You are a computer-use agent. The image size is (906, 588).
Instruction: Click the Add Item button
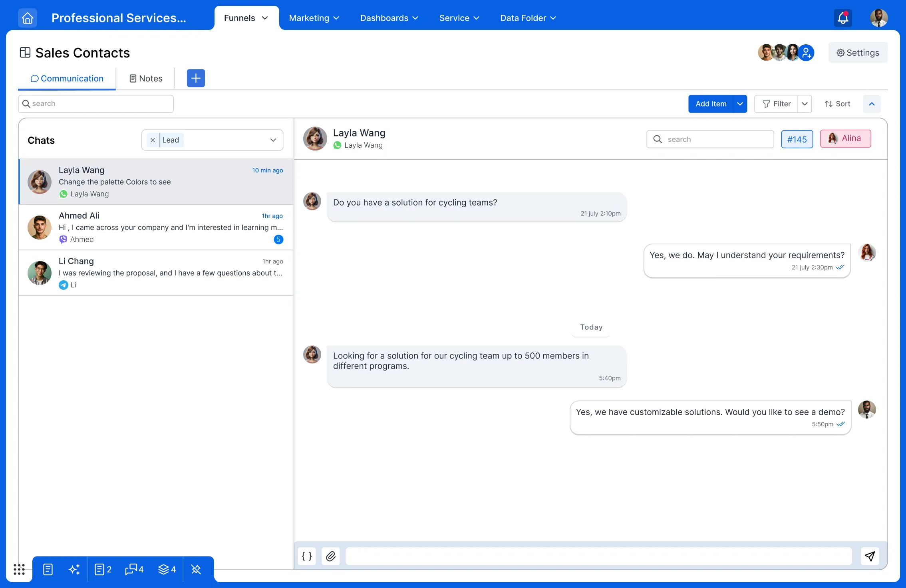(711, 104)
